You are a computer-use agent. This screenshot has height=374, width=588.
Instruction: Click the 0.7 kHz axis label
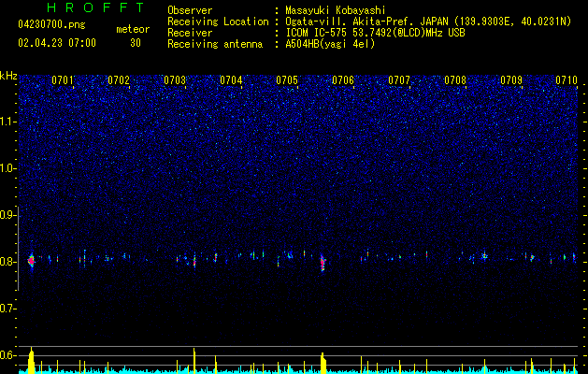coord(7,309)
